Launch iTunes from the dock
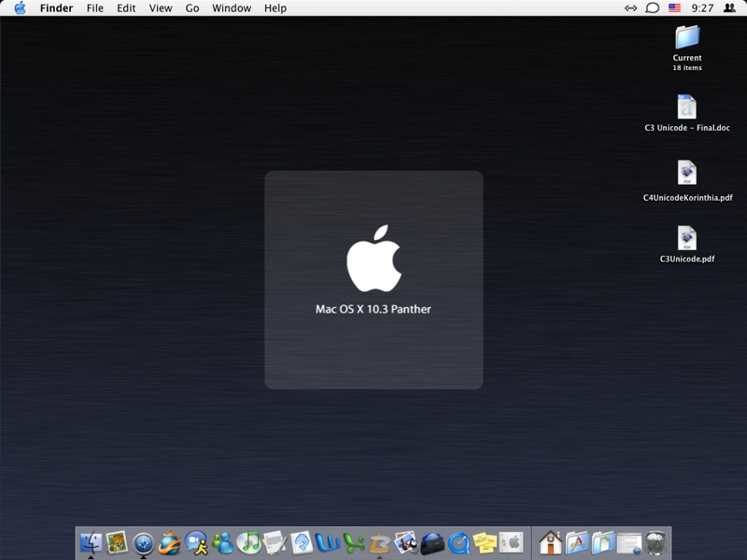The height and width of the screenshot is (560, 747). (x=248, y=542)
